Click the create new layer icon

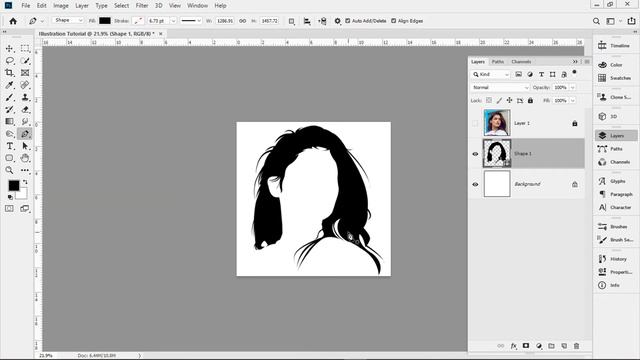click(564, 346)
